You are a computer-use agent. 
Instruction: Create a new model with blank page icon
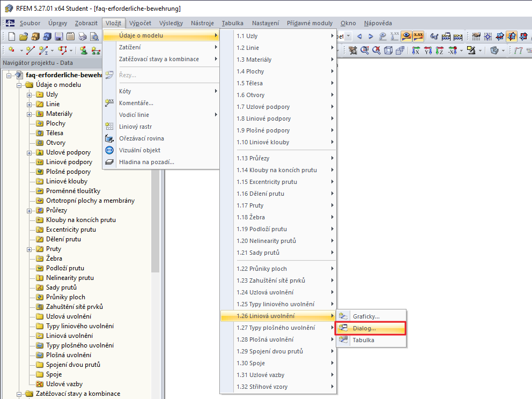click(x=12, y=36)
